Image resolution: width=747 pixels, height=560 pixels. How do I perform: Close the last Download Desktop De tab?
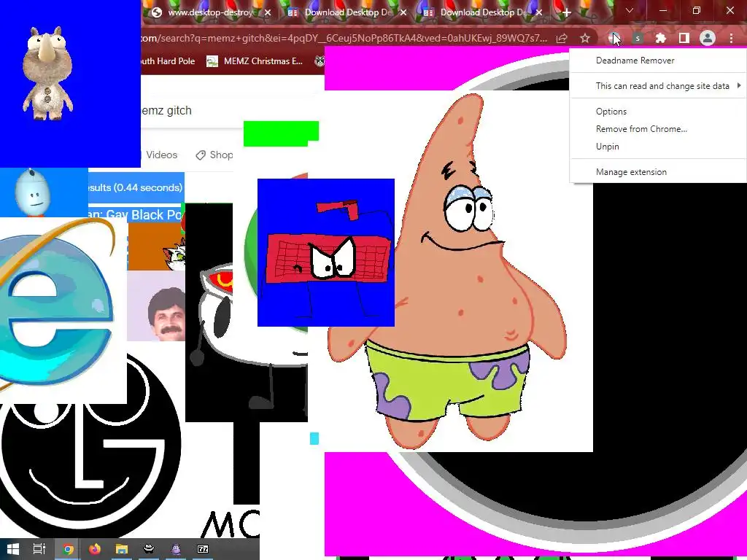pyautogui.click(x=539, y=13)
